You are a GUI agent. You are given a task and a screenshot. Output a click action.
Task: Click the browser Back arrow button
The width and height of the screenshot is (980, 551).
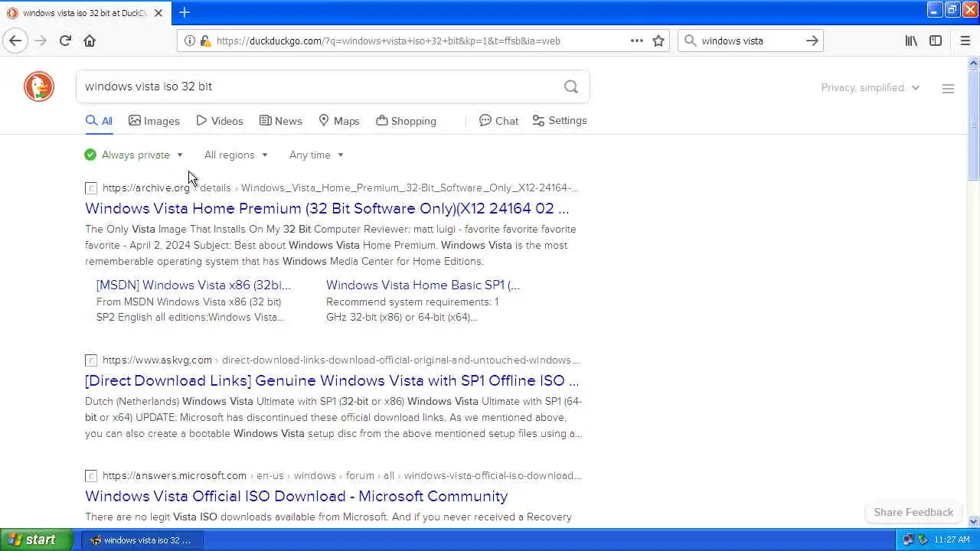point(15,41)
